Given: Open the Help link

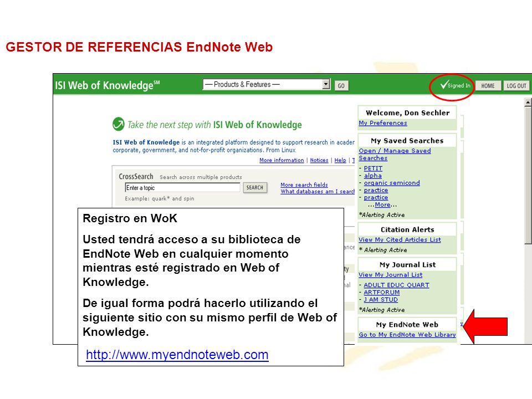Looking at the screenshot, I should pyautogui.click(x=340, y=160).
